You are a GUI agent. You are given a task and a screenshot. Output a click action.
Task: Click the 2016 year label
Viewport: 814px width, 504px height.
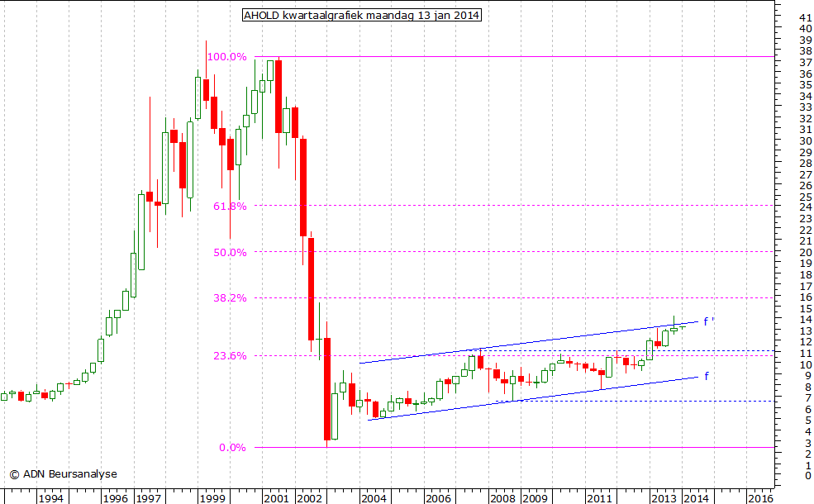click(x=759, y=498)
